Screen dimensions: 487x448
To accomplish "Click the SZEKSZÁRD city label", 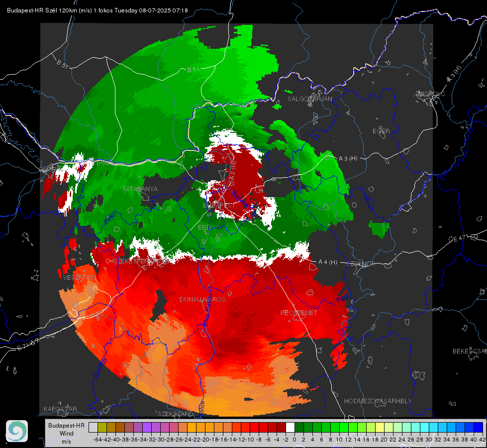I will (175, 414).
